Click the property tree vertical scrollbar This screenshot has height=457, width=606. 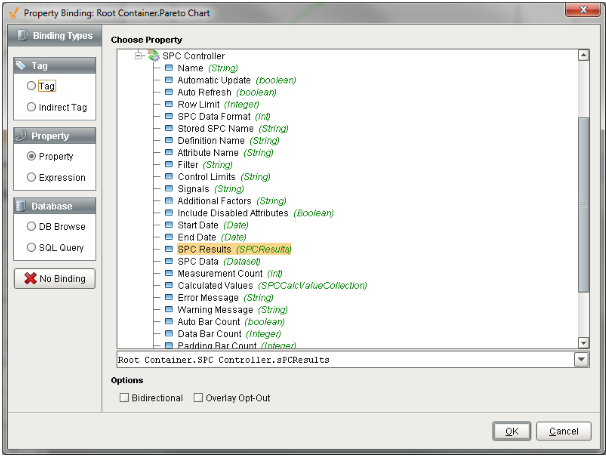(x=583, y=200)
